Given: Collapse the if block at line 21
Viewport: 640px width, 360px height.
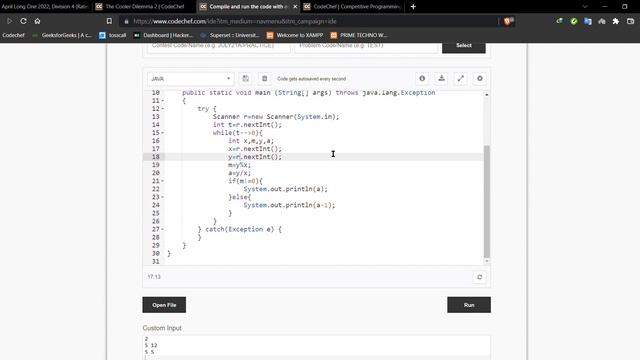Looking at the screenshot, I should click(x=163, y=181).
